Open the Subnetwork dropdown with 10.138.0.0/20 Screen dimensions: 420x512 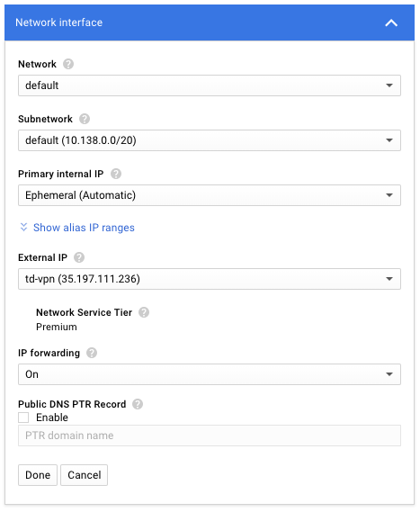[x=210, y=140]
